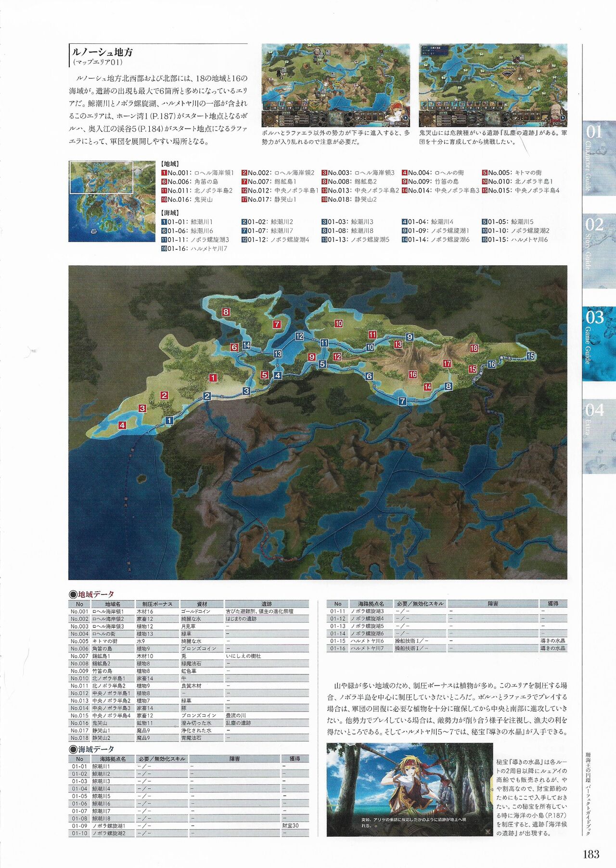Switch to the 03 Game Guide side tab
This screenshot has height=868, width=616.
tap(599, 344)
